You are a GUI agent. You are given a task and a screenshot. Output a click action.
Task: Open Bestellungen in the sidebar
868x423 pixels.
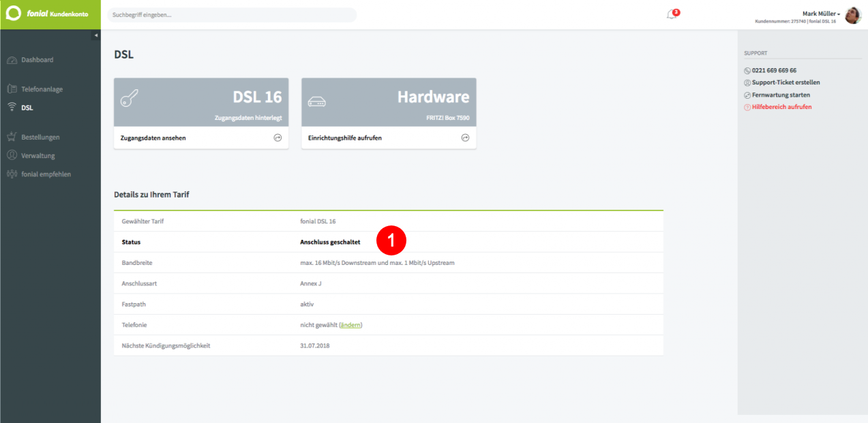tap(40, 137)
